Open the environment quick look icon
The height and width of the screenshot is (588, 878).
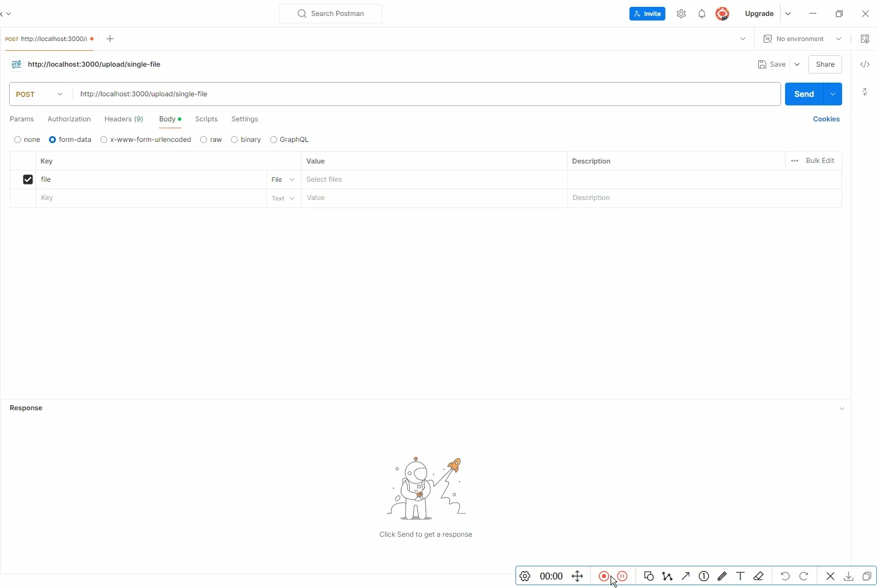[865, 39]
